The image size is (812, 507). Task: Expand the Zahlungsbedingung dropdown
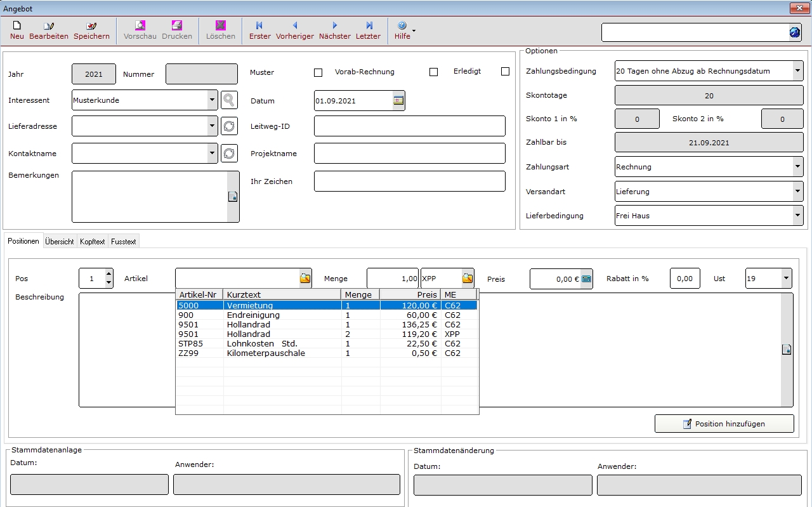click(x=797, y=71)
